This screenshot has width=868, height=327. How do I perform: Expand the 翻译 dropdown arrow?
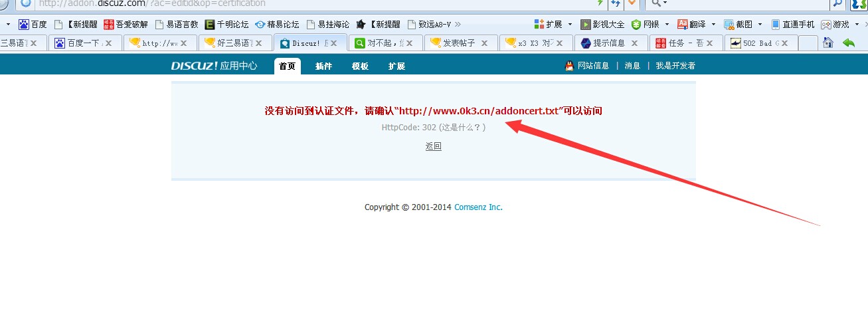713,25
